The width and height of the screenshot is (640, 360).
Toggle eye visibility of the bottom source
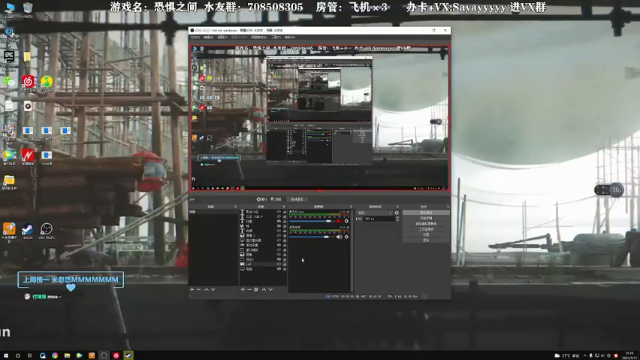coord(279,269)
